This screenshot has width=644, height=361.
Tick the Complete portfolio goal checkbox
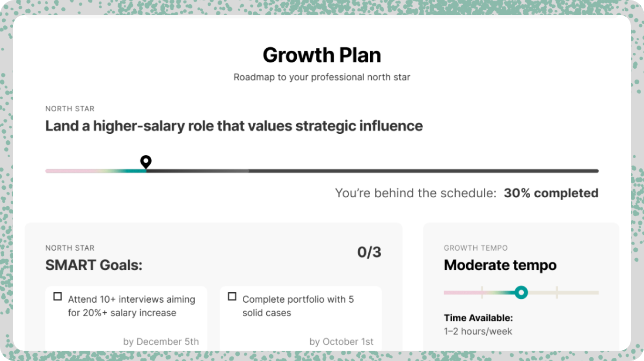coord(232,296)
